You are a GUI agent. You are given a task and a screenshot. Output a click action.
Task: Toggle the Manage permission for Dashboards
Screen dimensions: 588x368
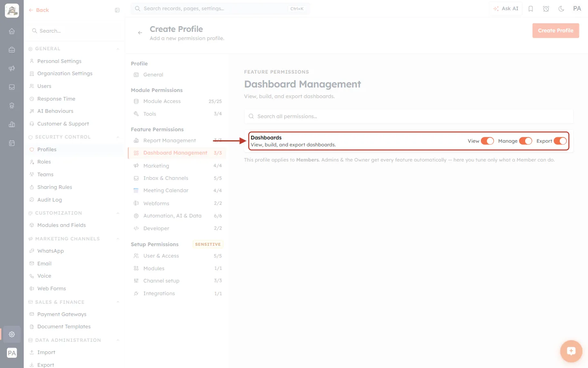(526, 141)
